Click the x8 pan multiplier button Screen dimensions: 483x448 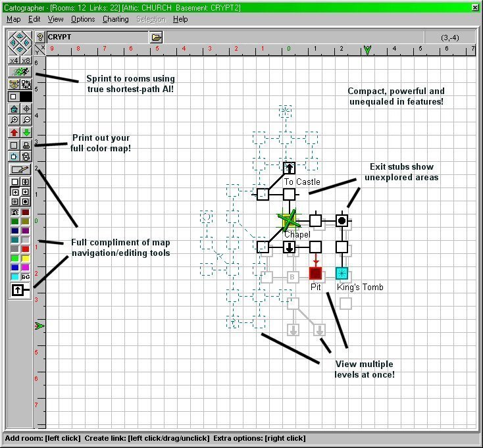(26, 61)
